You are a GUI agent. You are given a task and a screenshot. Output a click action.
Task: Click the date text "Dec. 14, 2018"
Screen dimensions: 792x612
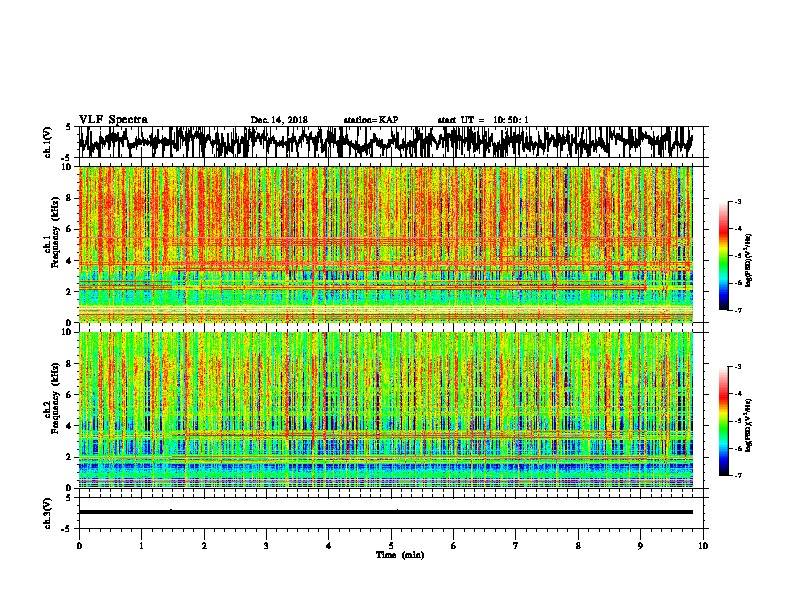point(279,120)
